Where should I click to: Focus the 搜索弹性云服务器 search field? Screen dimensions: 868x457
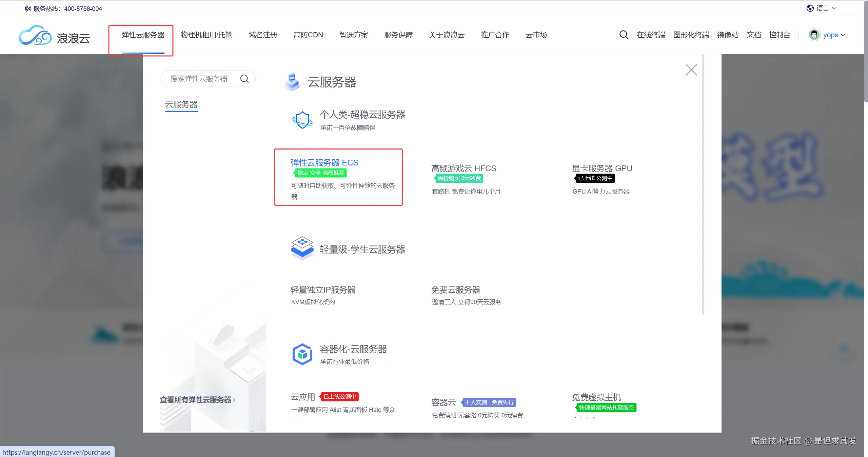208,79
